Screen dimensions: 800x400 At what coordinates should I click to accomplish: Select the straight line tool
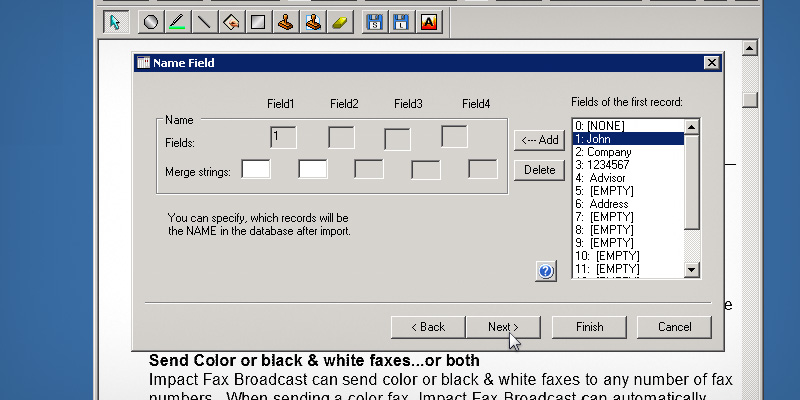click(204, 21)
